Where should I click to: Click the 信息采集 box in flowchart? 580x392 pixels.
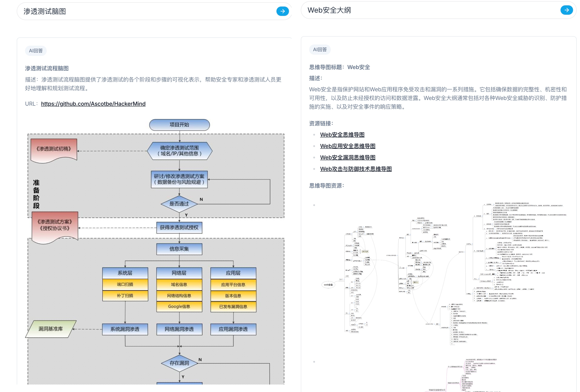tap(179, 249)
